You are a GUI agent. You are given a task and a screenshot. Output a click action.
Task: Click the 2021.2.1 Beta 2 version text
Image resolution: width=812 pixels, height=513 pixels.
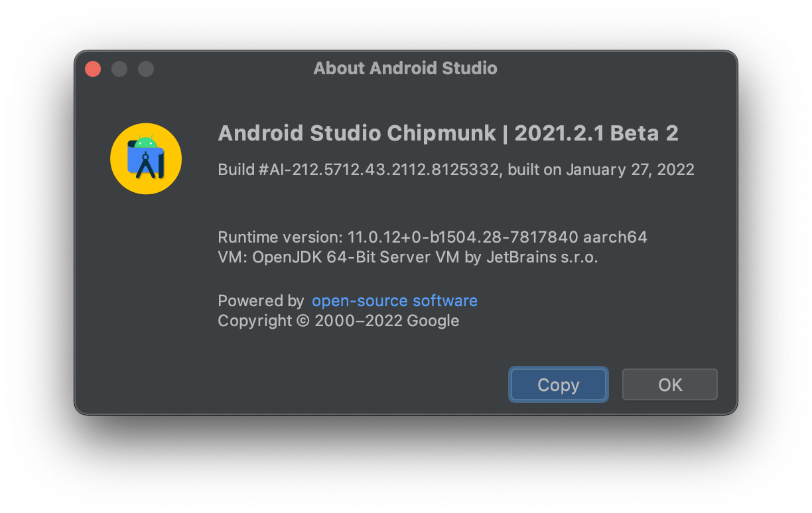[x=596, y=133]
